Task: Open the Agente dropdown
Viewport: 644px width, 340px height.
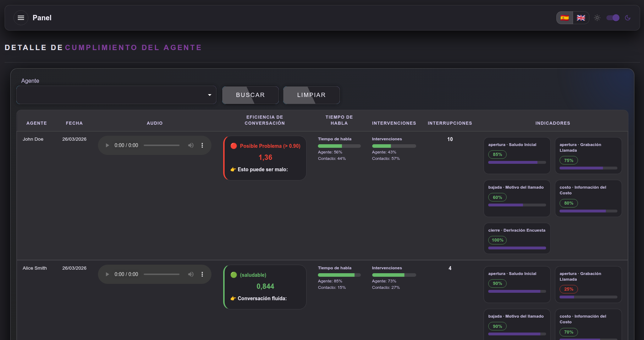Action: (116, 95)
